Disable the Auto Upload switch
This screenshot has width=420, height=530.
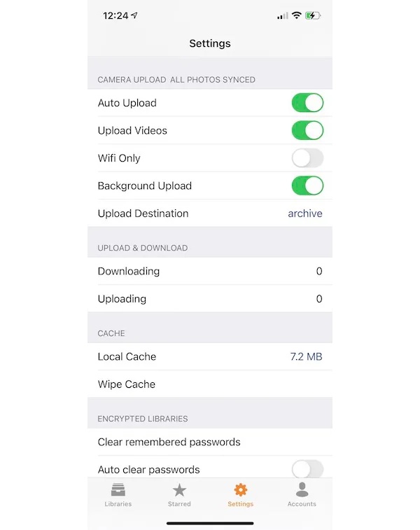pos(307,103)
